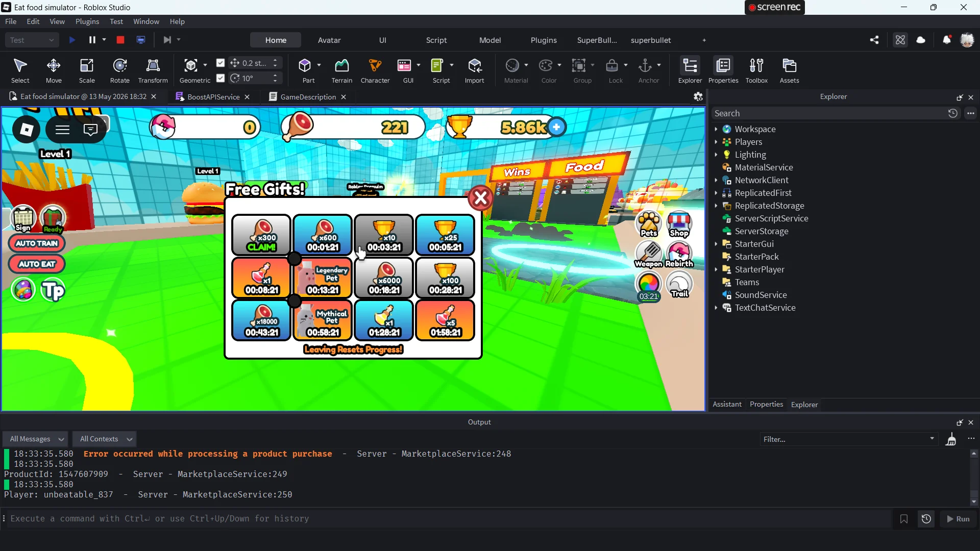
Task: Clear the Output window
Action: pos(951,439)
